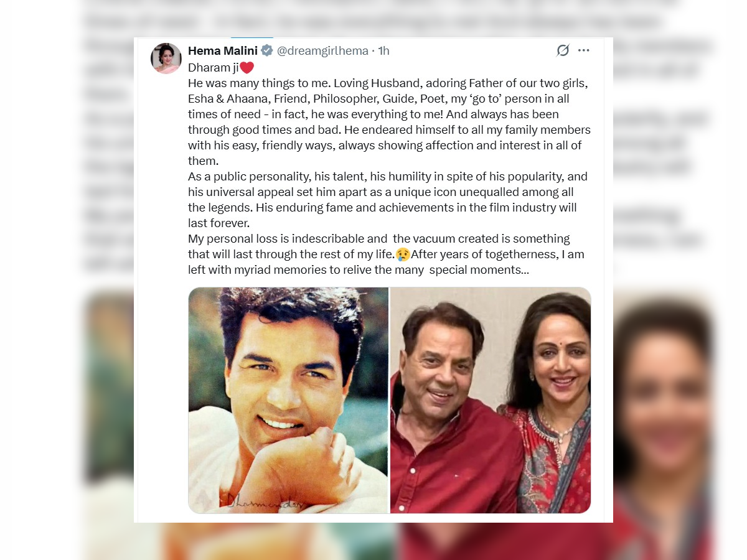747x560 pixels.
Task: Click the red heart emoji after Dharam ji
Action: pyautogui.click(x=247, y=67)
